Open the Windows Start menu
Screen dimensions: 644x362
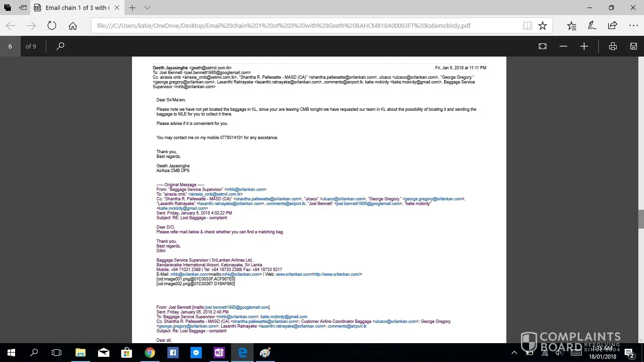[11, 353]
